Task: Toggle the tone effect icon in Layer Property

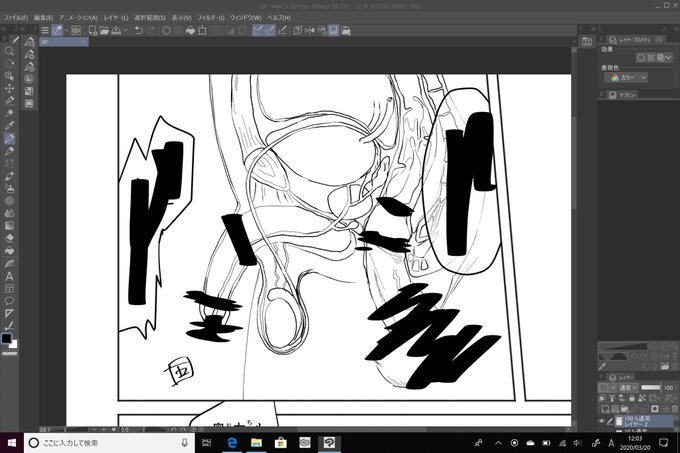Action: pyautogui.click(x=651, y=57)
